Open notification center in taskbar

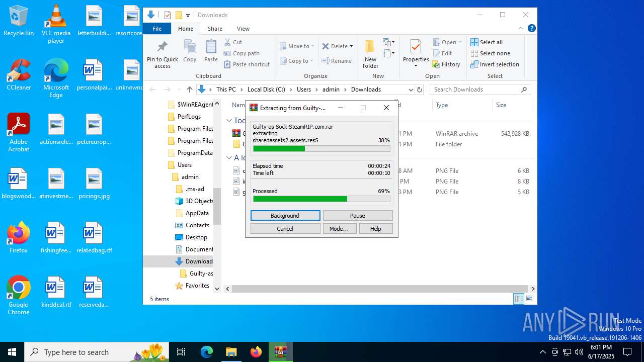pos(627,352)
